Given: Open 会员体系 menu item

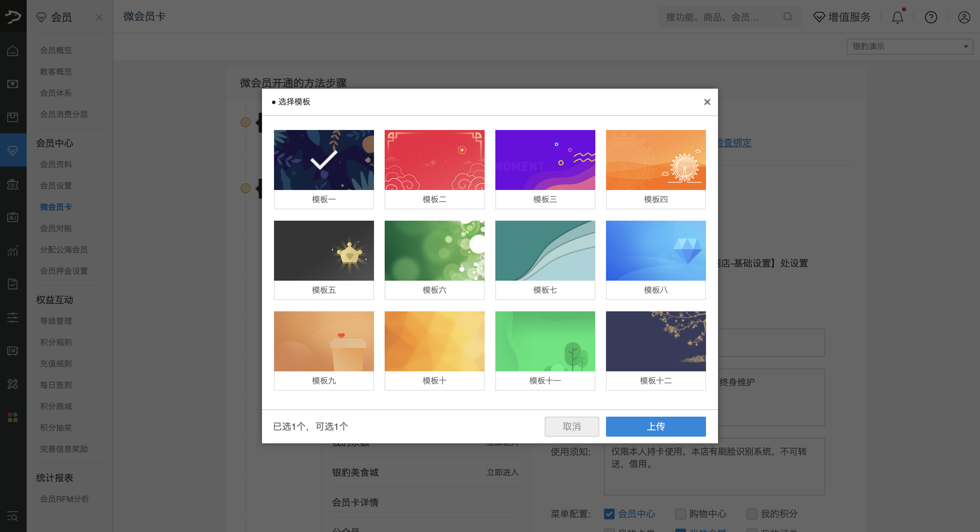Looking at the screenshot, I should pos(56,93).
